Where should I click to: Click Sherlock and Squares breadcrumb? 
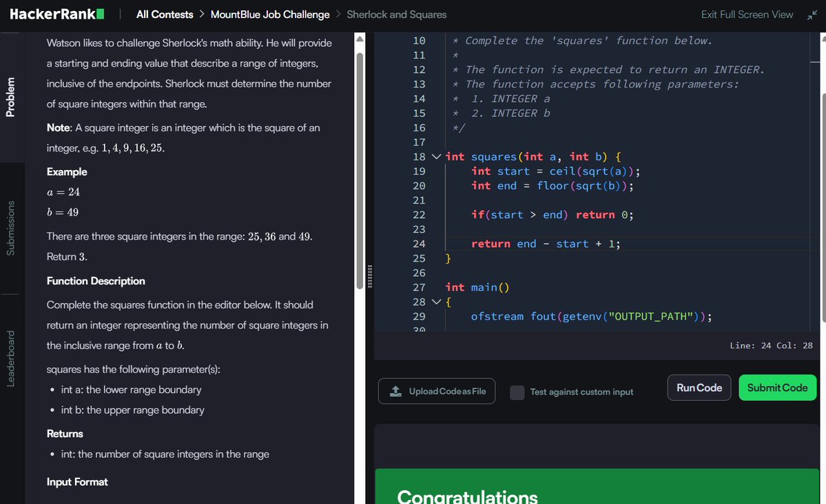pyautogui.click(x=396, y=14)
